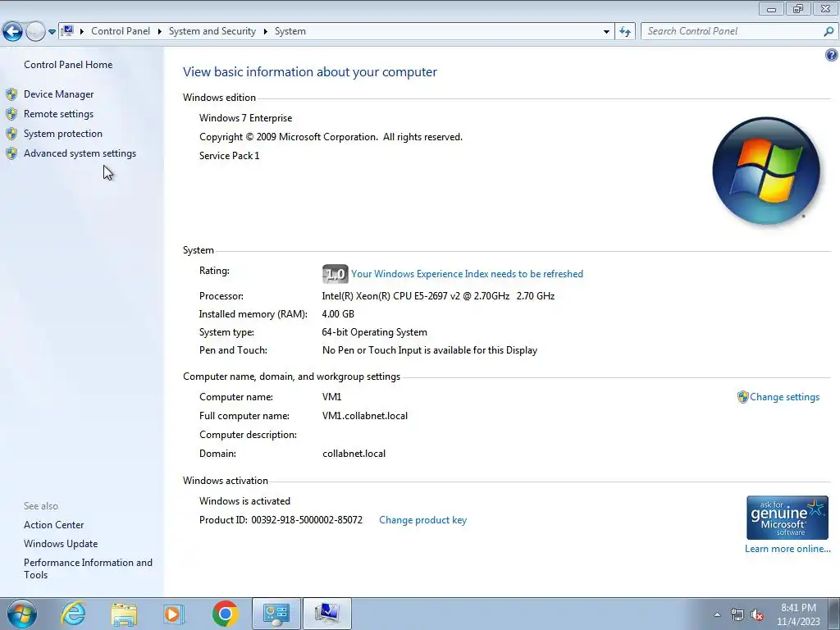Switch to the System window taskbar button
Screen dimensions: 840x630
327,614
